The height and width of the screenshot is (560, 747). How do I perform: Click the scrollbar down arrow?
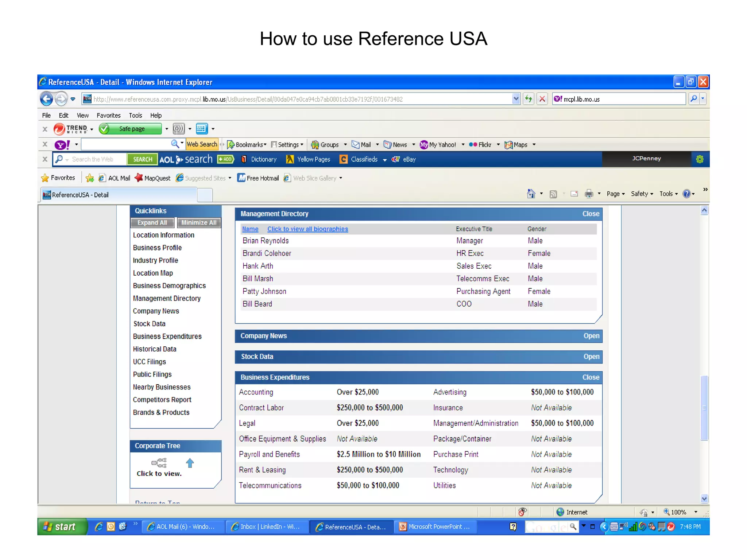pos(704,498)
